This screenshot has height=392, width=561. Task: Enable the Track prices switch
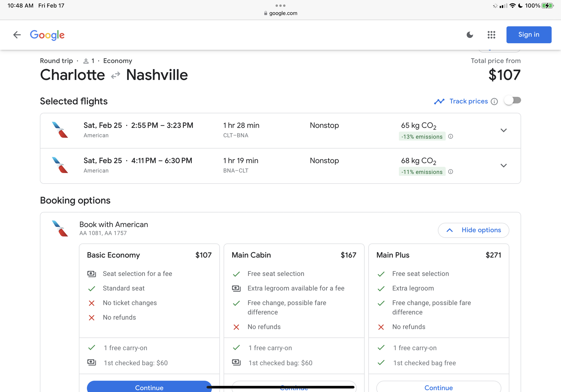tap(512, 100)
